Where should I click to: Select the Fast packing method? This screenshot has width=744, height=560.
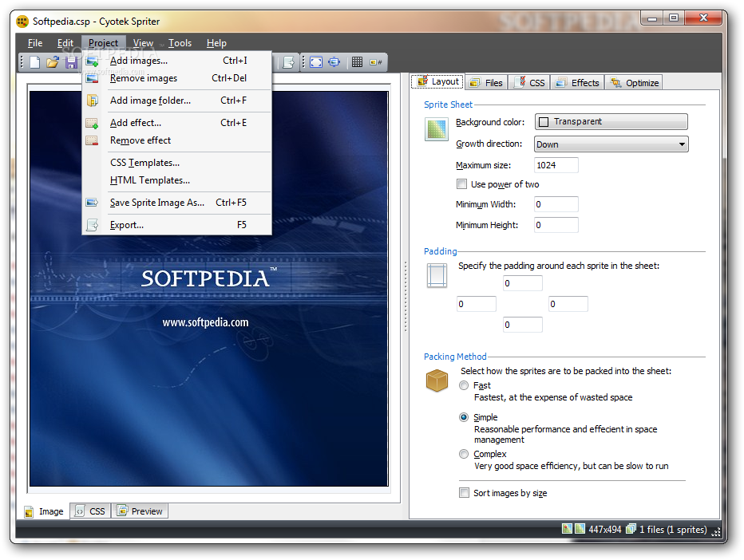coord(464,385)
